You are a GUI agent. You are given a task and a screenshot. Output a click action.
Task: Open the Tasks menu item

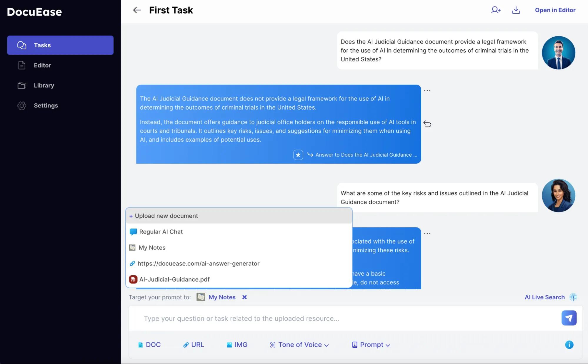60,45
